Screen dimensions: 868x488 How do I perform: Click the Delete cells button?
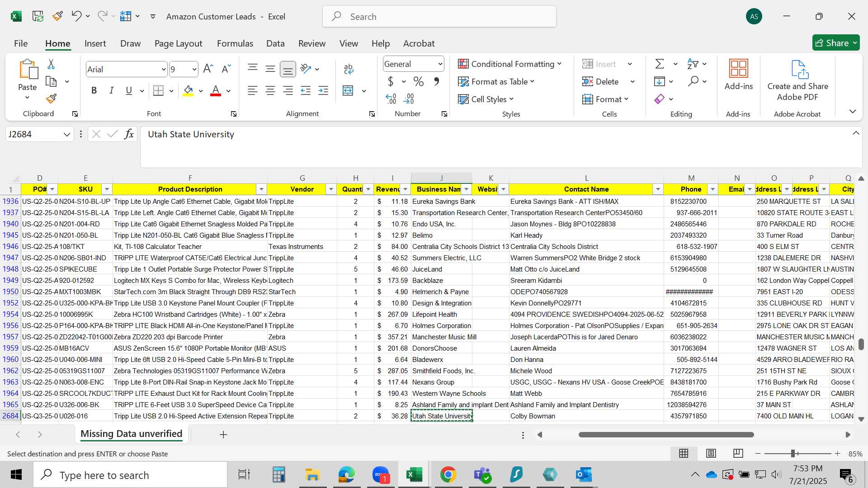coord(601,81)
